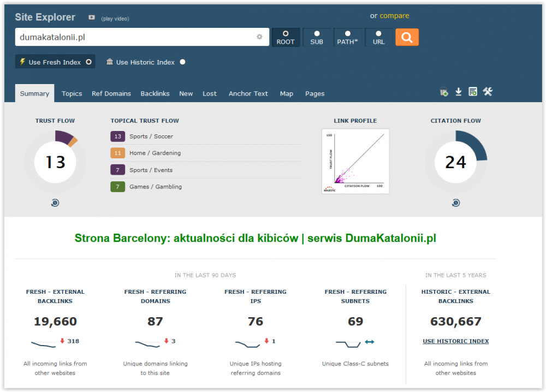The height and width of the screenshot is (392, 546).
Task: Click the gear icon in search field
Action: click(259, 37)
